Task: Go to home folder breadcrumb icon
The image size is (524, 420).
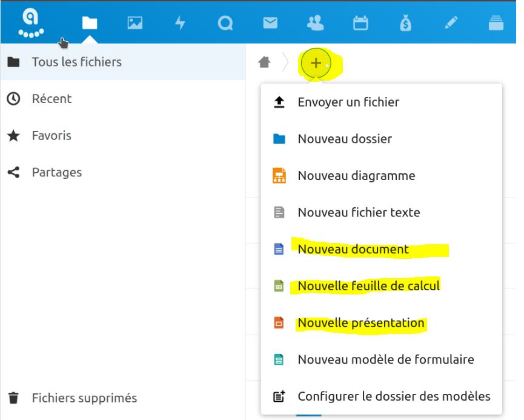Action: pos(264,62)
